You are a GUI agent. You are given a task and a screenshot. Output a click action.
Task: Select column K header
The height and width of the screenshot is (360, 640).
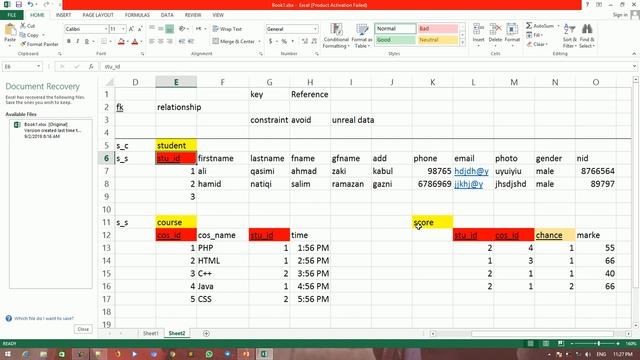[x=432, y=82]
